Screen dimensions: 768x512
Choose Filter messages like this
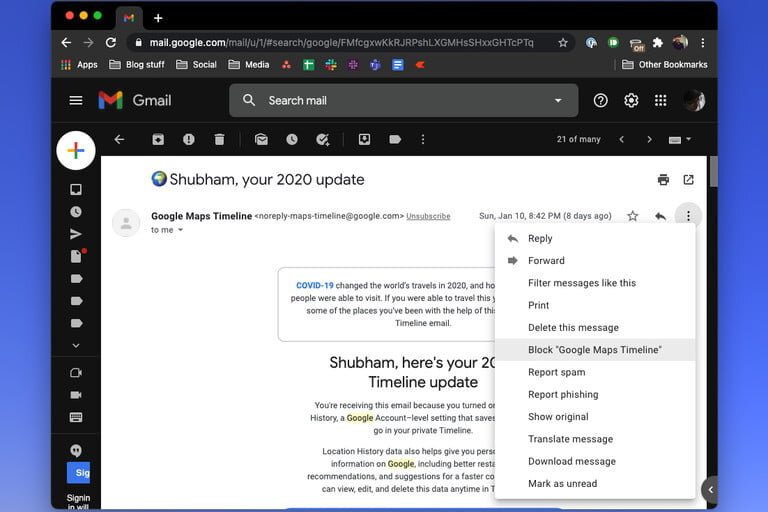point(595,283)
